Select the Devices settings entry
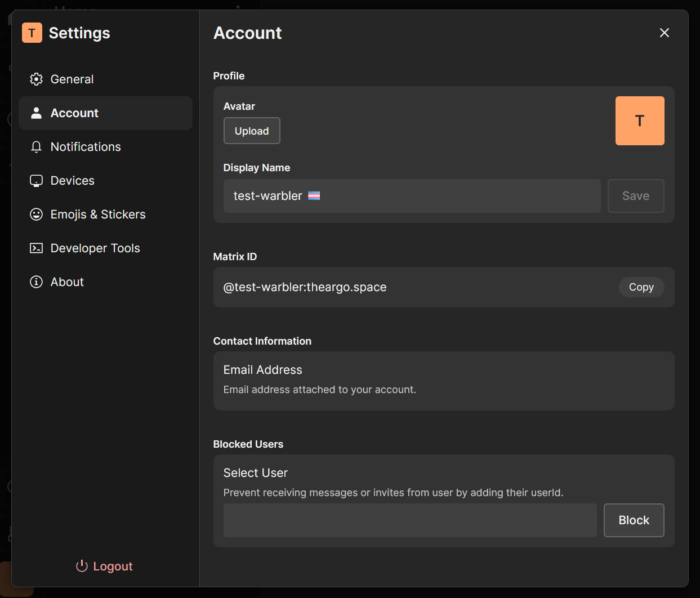The width and height of the screenshot is (700, 598). (x=72, y=180)
